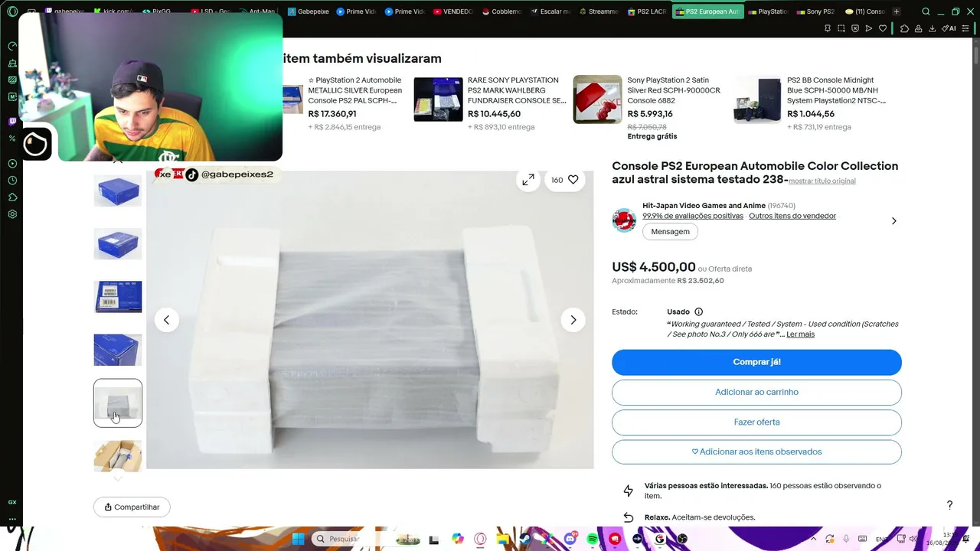Click Adicionar aos itens observados button
980x551 pixels.
tap(756, 452)
